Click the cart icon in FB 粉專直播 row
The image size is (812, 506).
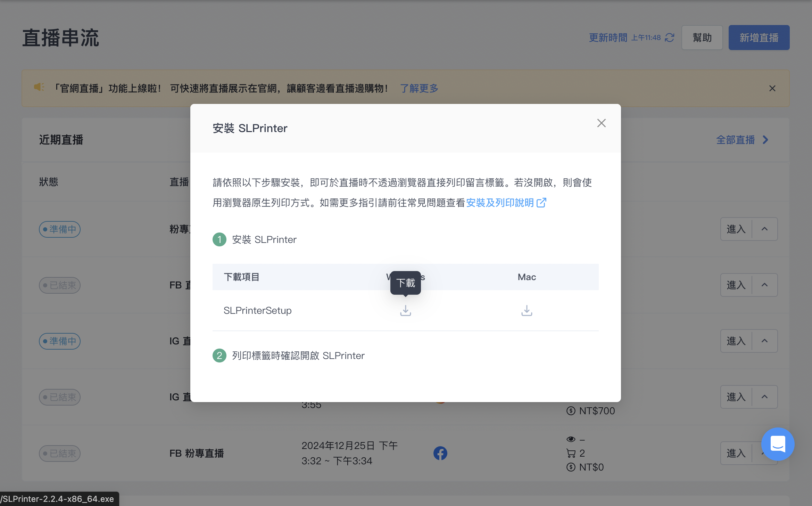click(571, 453)
